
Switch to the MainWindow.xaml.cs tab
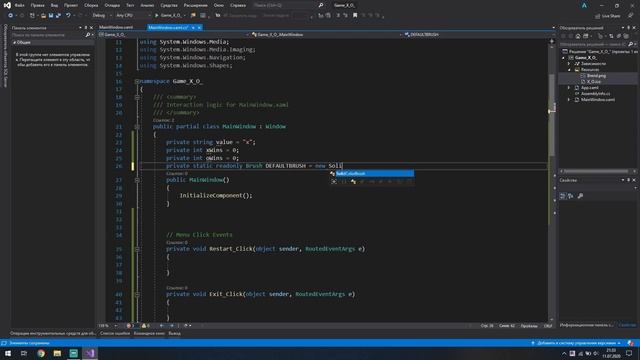[168, 27]
